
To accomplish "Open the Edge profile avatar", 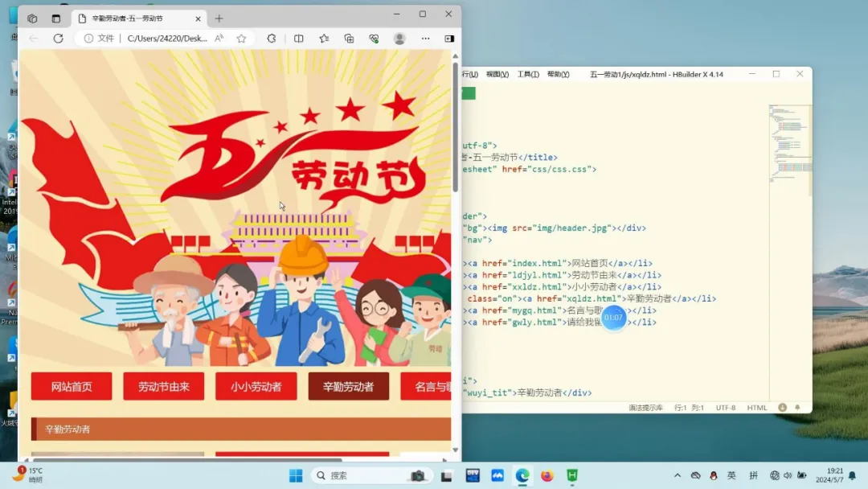I will [399, 39].
